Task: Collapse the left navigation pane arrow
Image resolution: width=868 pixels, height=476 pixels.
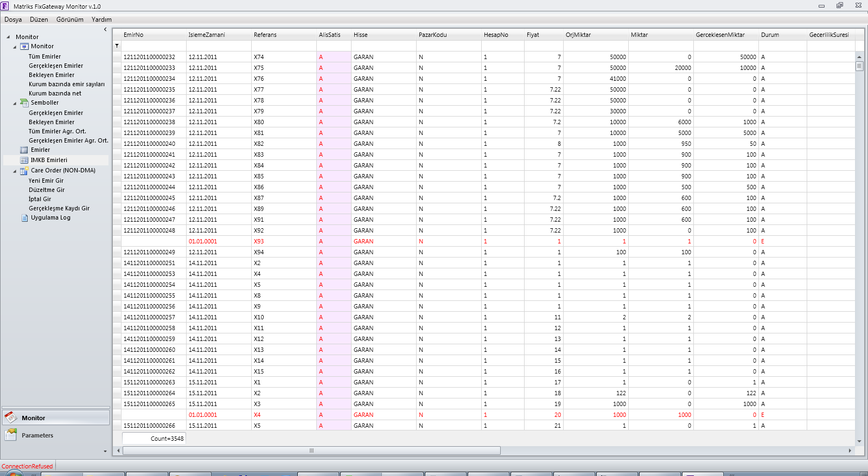Action: point(105,29)
